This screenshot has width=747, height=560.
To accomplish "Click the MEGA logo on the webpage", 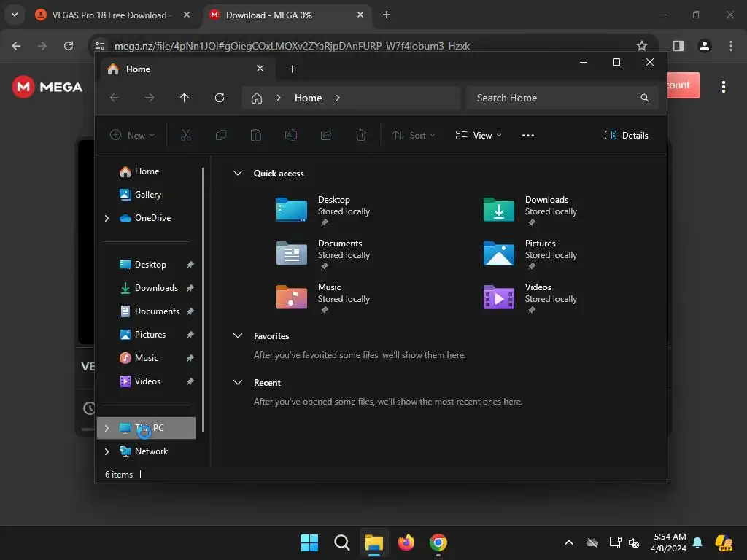I will [x=47, y=87].
